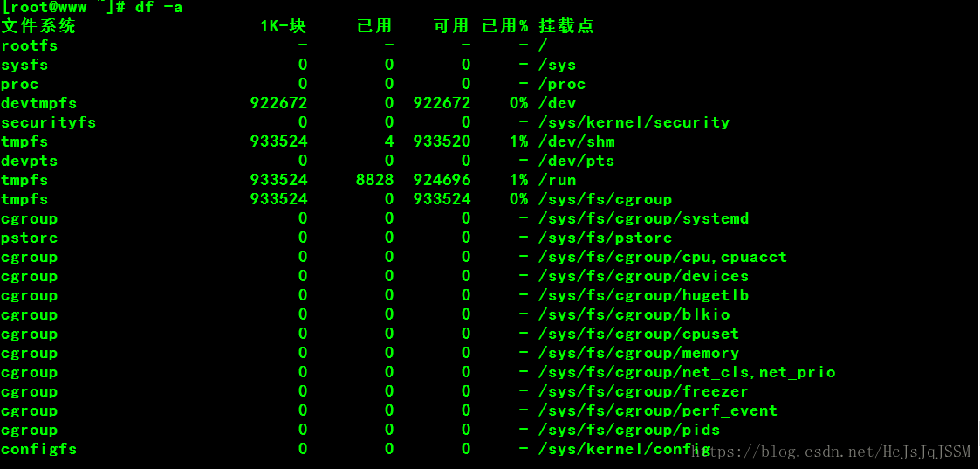Click the "/" mount point of rootfs
This screenshot has width=980, height=469.
543,45
